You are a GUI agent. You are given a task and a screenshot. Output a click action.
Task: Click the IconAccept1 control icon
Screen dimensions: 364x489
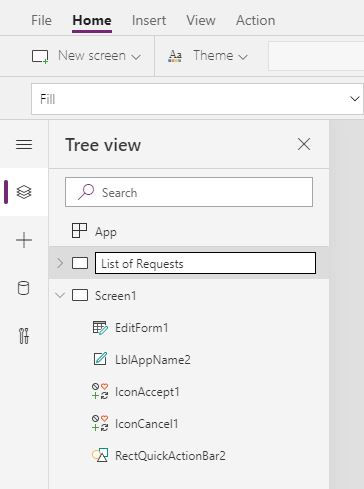(x=100, y=391)
